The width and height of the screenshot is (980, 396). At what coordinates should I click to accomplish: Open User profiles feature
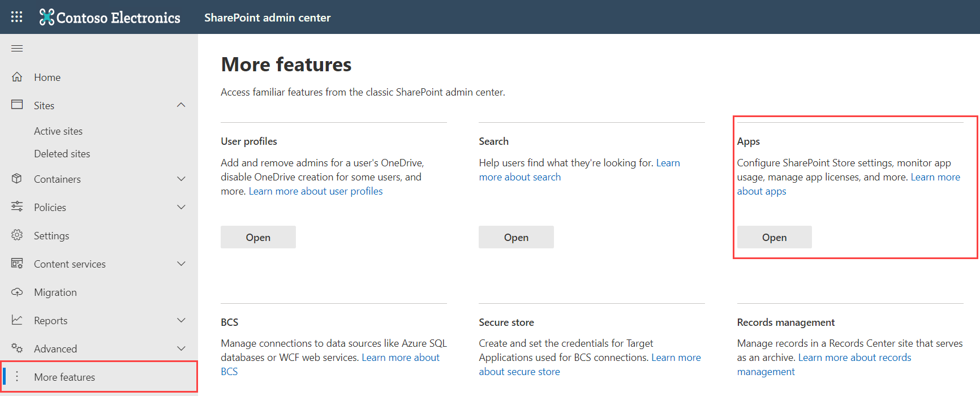pos(258,237)
